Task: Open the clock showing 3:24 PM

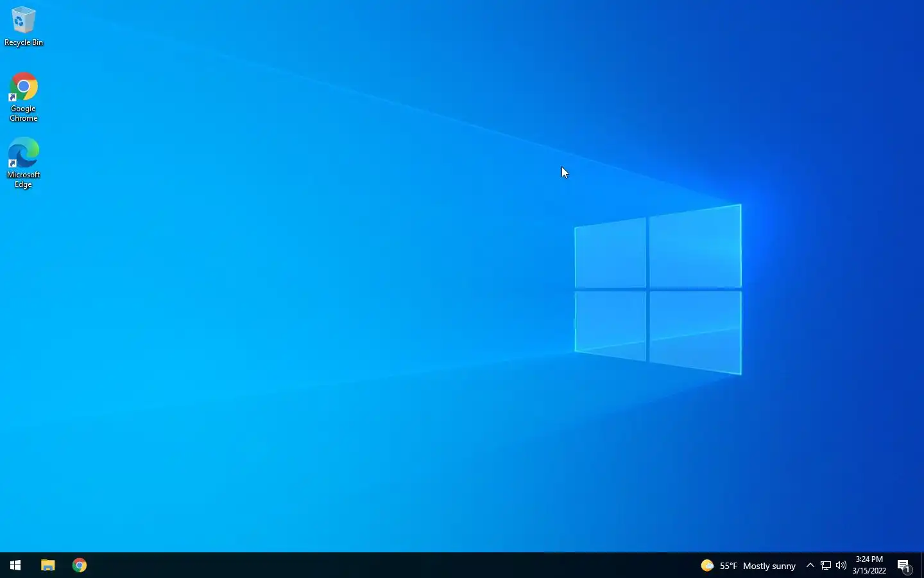Action: (x=869, y=565)
